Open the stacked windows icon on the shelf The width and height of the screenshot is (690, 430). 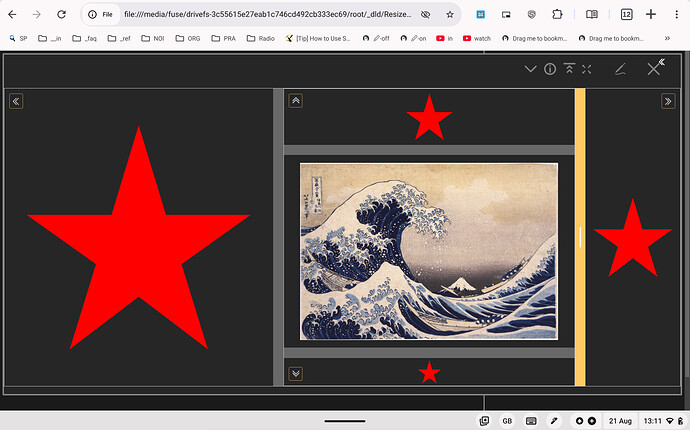pos(484,421)
